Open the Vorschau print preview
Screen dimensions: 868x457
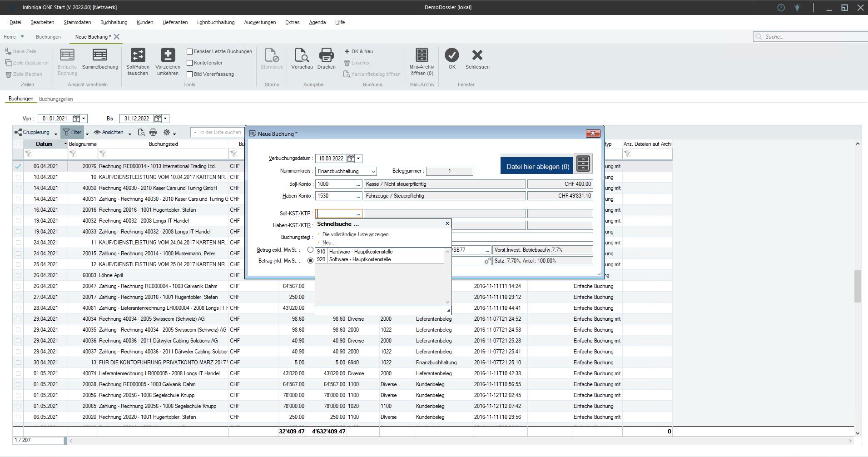[302, 56]
